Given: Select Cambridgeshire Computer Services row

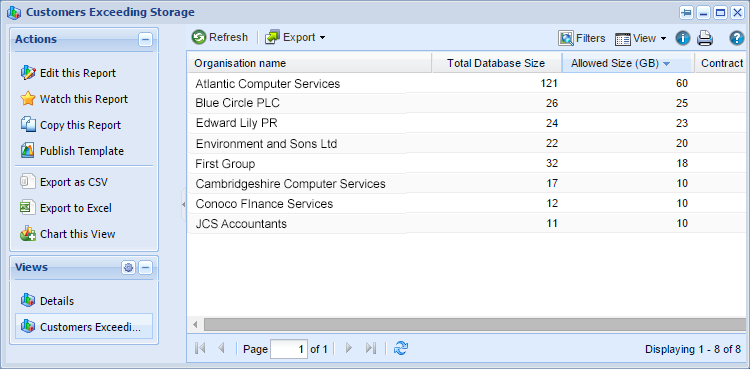Looking at the screenshot, I should pyautogui.click(x=466, y=183).
